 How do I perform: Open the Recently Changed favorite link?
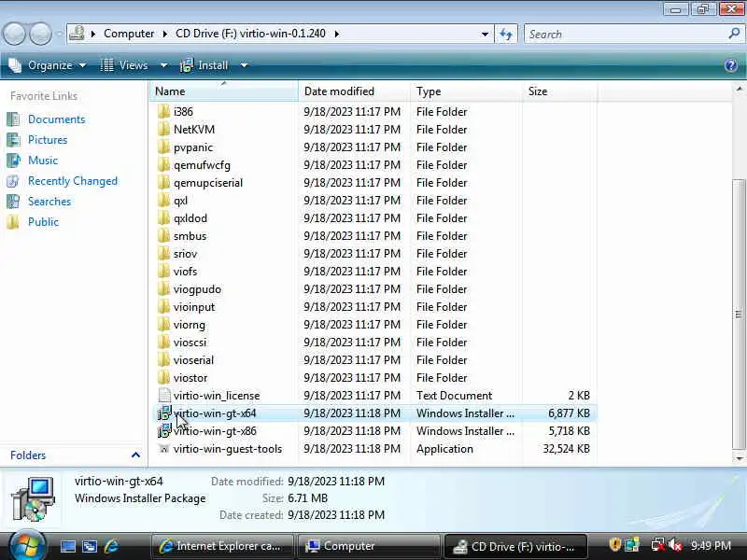point(73,181)
